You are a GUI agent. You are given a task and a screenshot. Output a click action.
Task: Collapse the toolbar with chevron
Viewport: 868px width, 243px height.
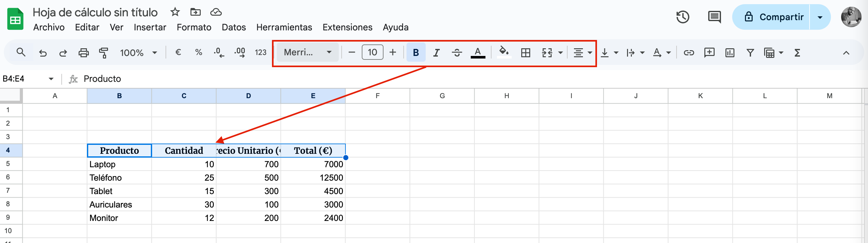(x=846, y=53)
